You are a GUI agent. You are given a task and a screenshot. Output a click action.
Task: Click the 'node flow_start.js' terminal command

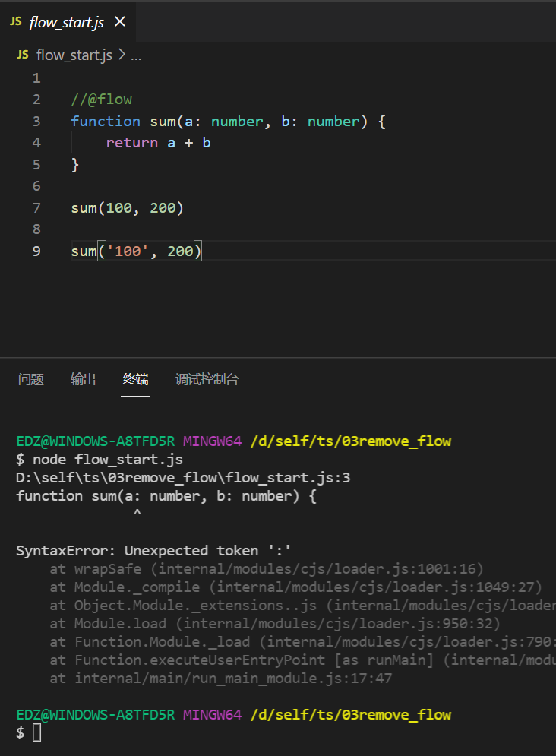pyautogui.click(x=107, y=460)
